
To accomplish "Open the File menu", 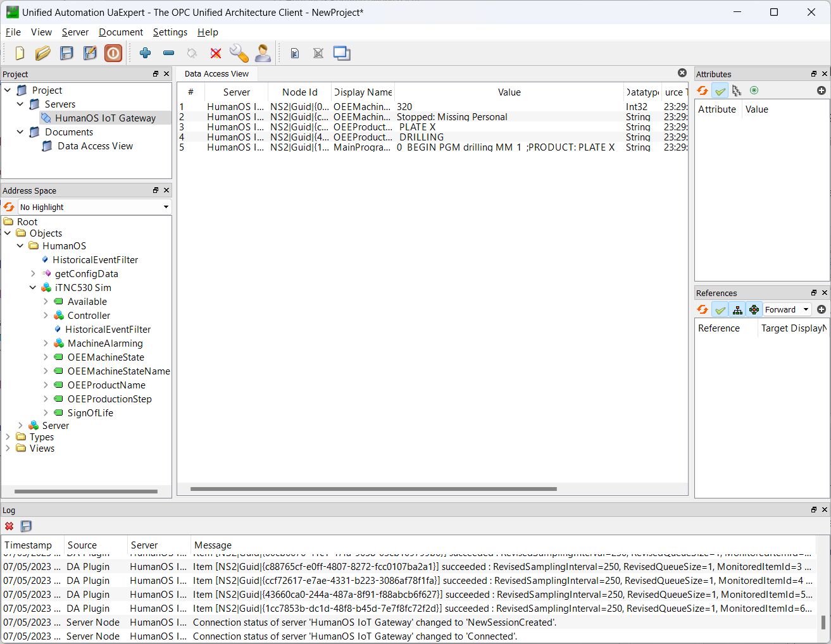I will [x=13, y=32].
